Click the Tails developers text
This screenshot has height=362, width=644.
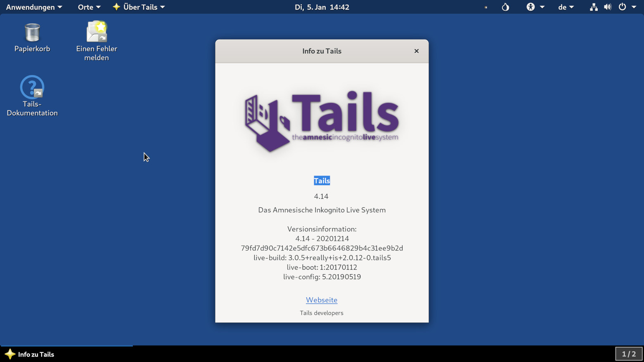tap(322, 313)
